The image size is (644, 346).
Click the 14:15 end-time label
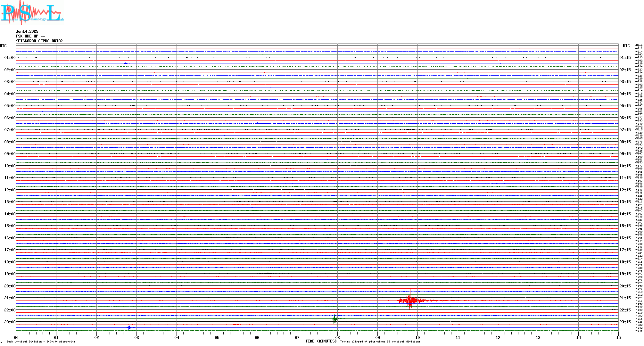point(625,214)
